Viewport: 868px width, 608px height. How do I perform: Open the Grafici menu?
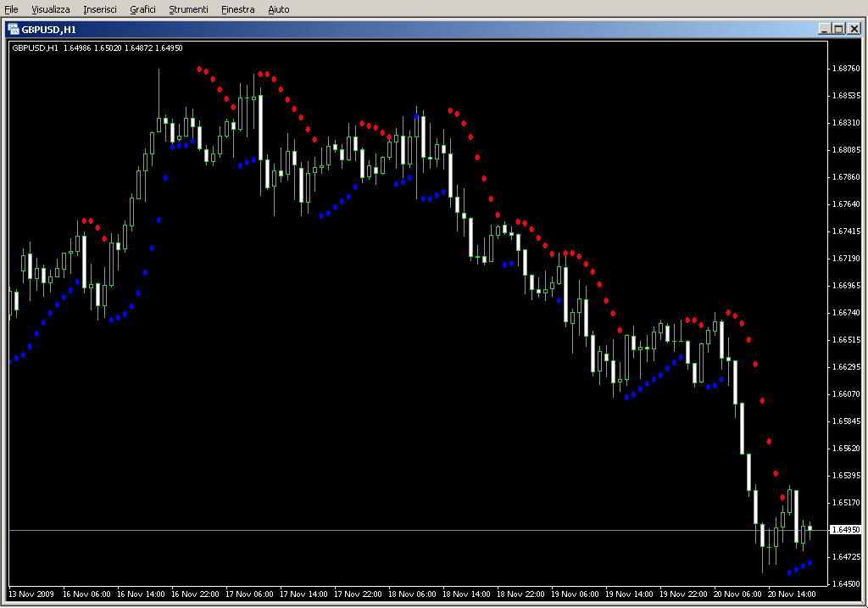tap(142, 9)
